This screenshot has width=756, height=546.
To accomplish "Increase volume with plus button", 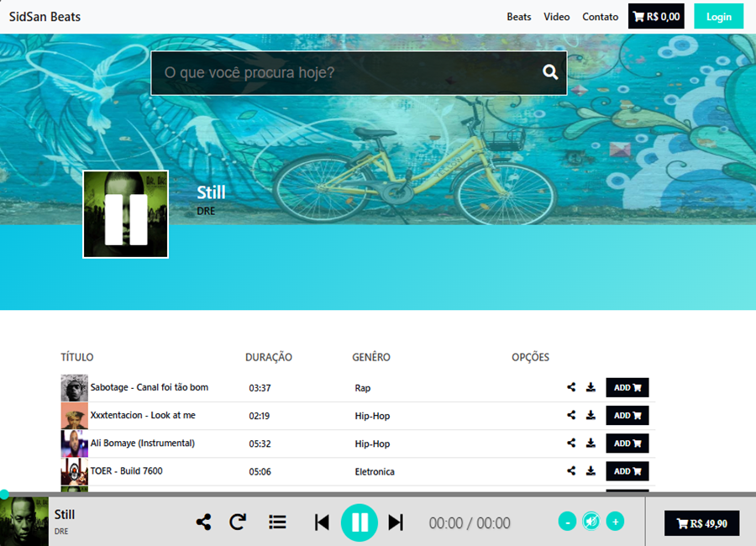I will point(615,522).
